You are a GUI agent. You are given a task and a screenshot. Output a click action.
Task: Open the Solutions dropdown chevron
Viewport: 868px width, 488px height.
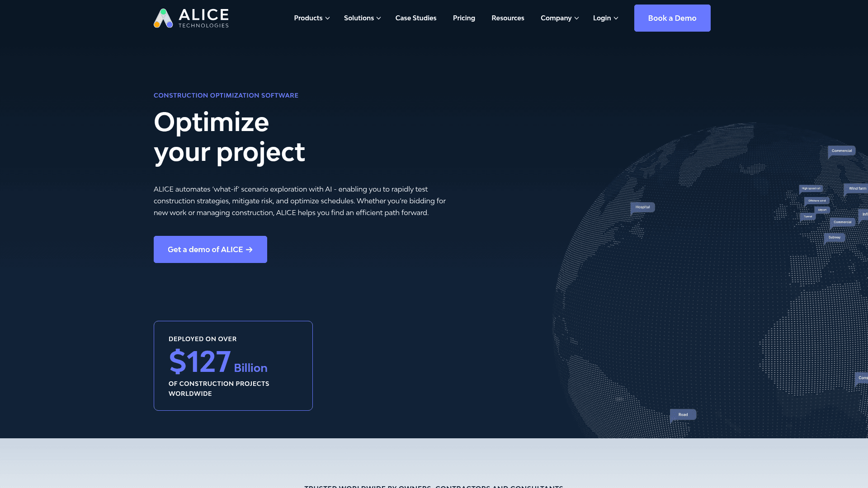pos(379,18)
